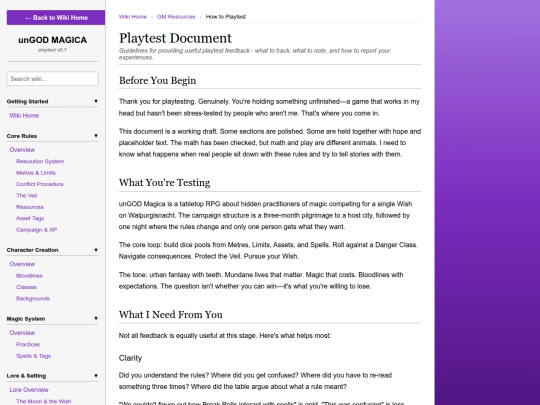540x405 pixels.
Task: Click Wiki Home breadcrumb link
Action: click(x=133, y=17)
